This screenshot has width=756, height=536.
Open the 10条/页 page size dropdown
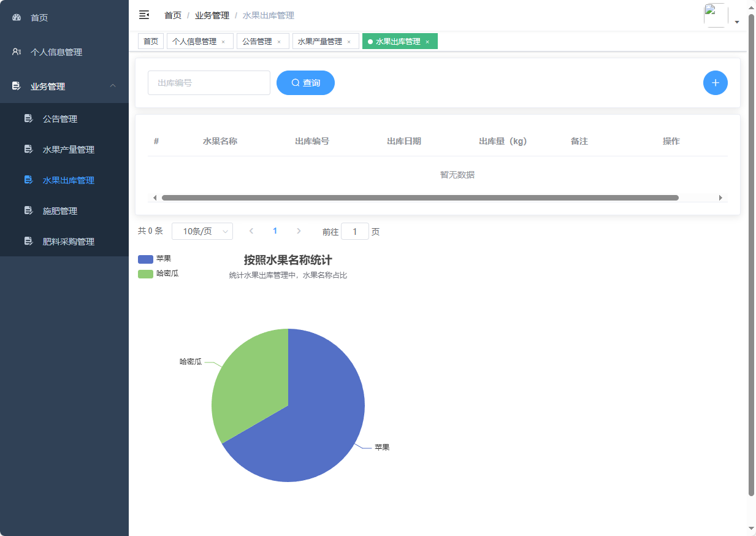pos(202,231)
